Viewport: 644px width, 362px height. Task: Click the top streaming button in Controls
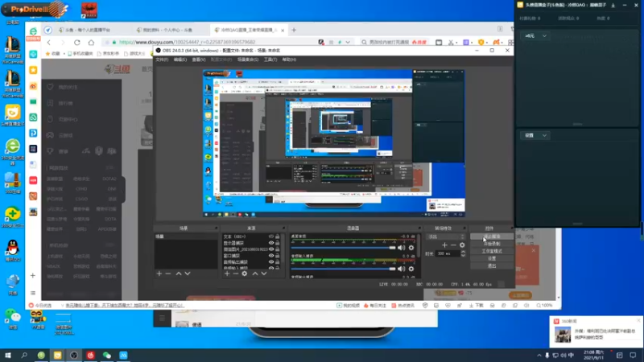click(492, 237)
